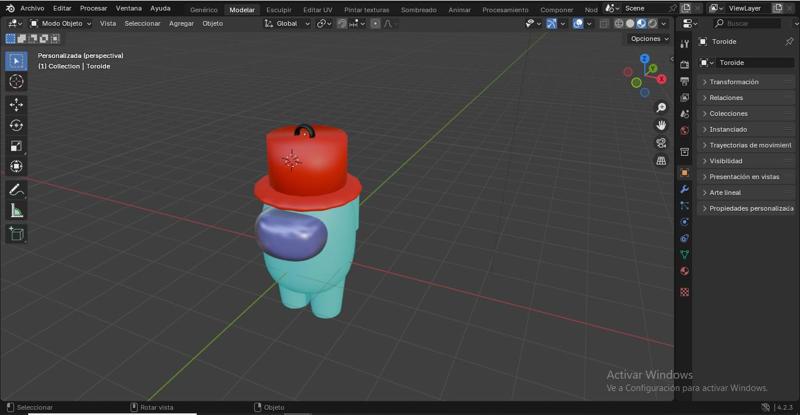
Task: Open the Global orientation dropdown
Action: point(288,23)
